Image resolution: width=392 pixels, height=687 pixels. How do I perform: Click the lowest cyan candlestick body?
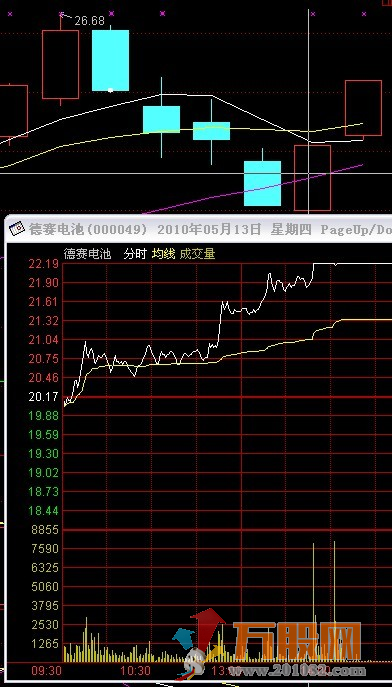(262, 183)
